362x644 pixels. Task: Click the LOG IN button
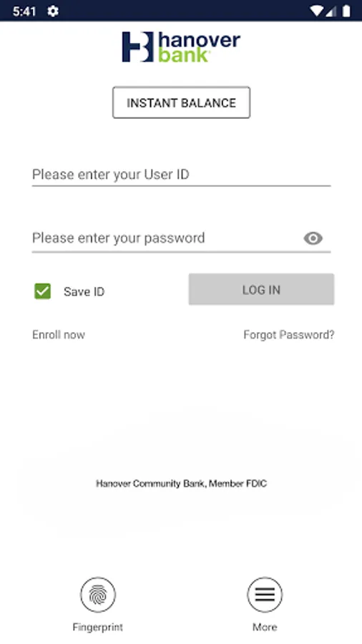pos(261,290)
